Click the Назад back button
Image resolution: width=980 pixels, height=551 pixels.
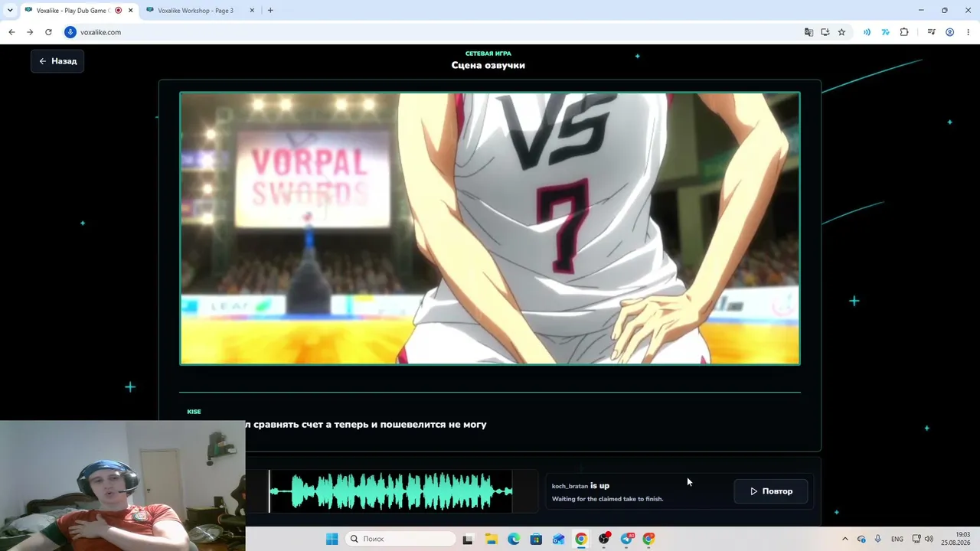[57, 61]
